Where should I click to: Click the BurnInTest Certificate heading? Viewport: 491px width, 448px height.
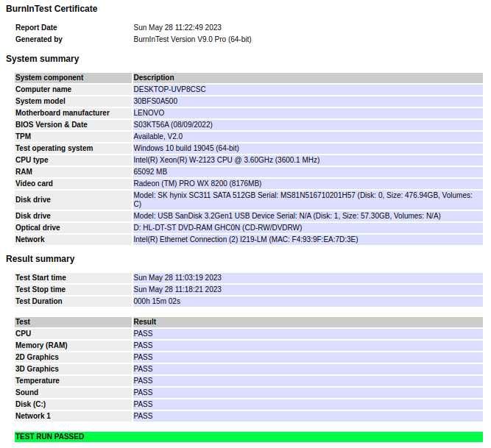click(52, 9)
